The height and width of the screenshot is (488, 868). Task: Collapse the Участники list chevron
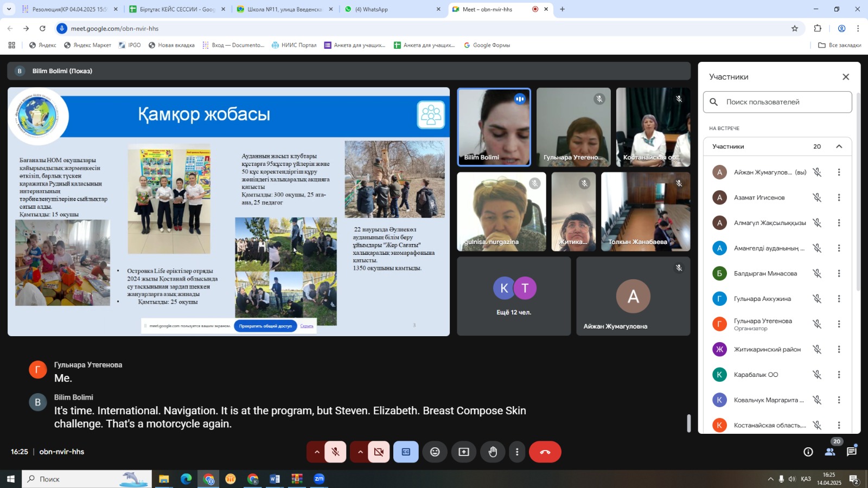[x=839, y=146]
